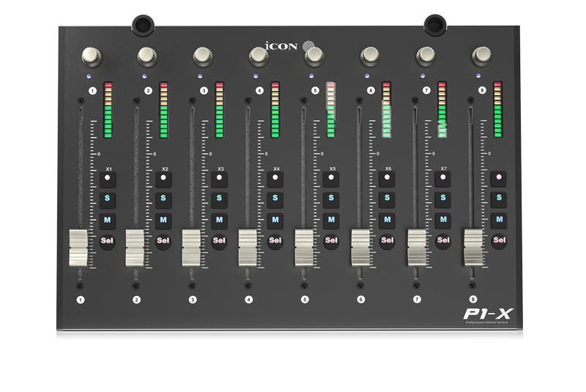586x392 pixels.
Task: Click the LED level meter of channel 6
Action: point(386,110)
